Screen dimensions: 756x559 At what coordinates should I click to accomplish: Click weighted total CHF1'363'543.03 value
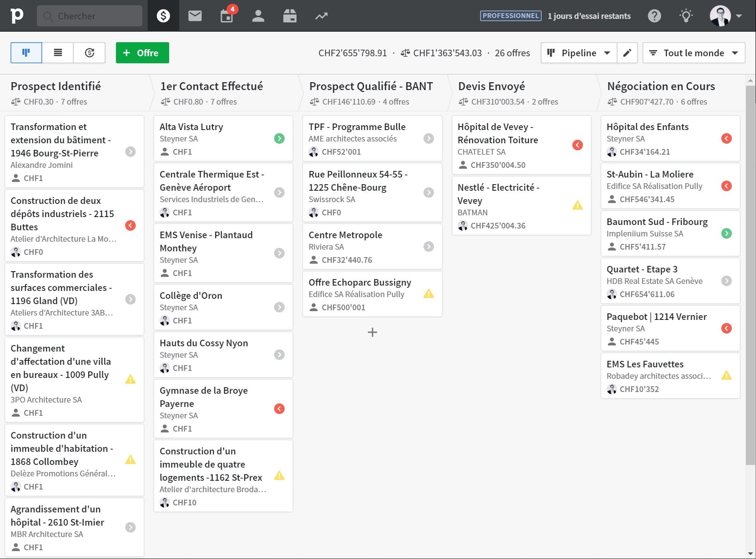click(x=448, y=53)
